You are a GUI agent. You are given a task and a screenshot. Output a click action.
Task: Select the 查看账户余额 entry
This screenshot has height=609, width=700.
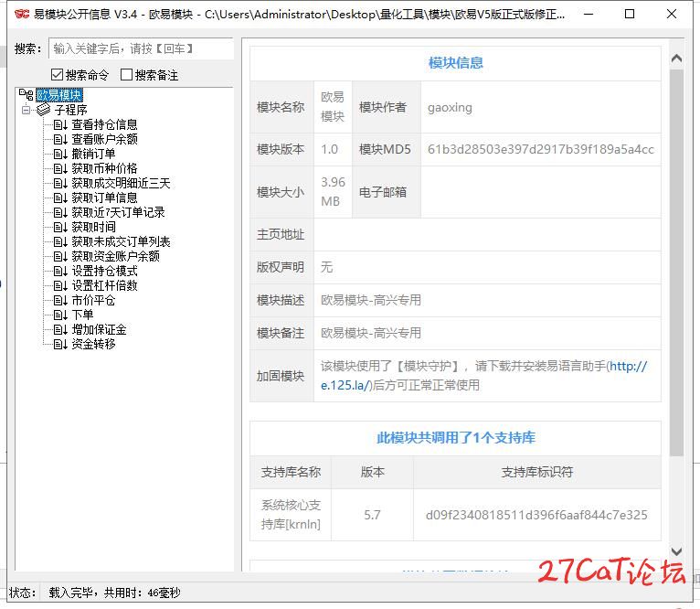pos(104,139)
